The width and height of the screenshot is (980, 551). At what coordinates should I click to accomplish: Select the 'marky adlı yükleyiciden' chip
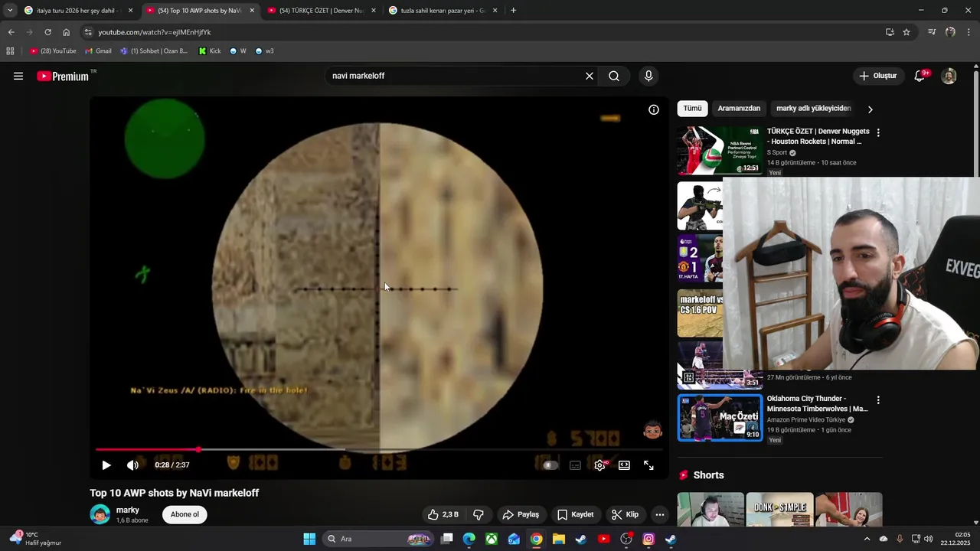(x=814, y=109)
